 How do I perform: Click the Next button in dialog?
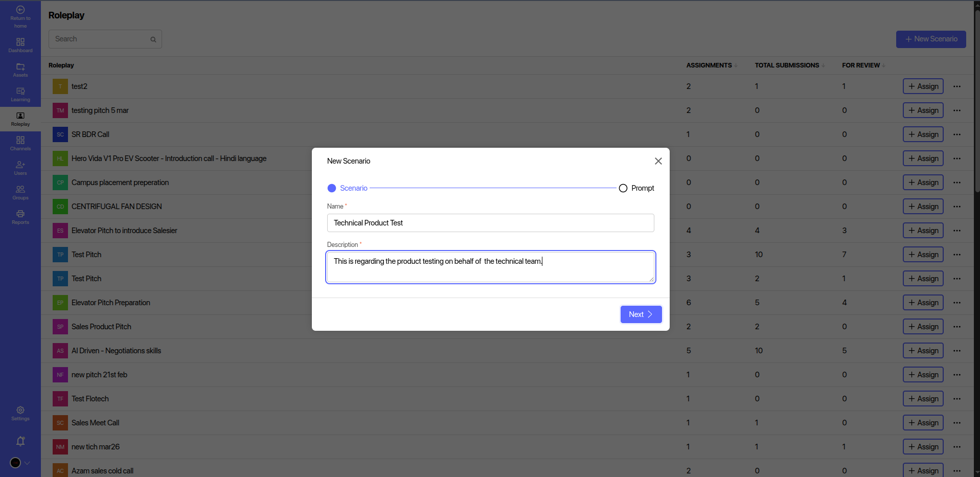point(641,314)
